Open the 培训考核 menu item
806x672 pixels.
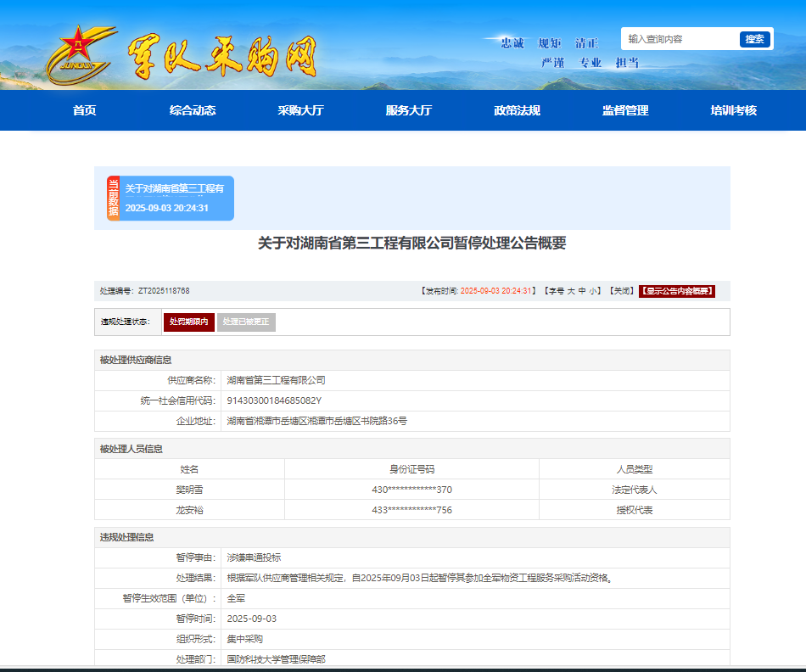click(x=733, y=110)
